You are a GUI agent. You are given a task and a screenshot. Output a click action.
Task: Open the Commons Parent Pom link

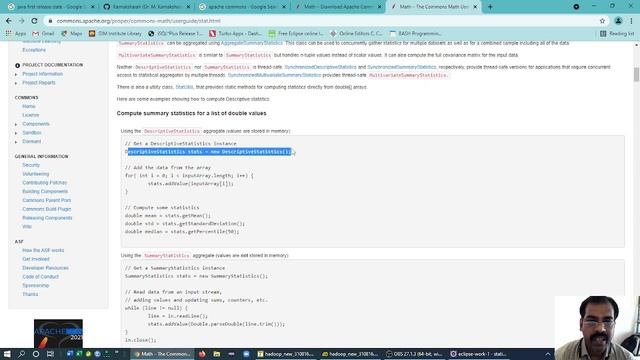point(47,200)
